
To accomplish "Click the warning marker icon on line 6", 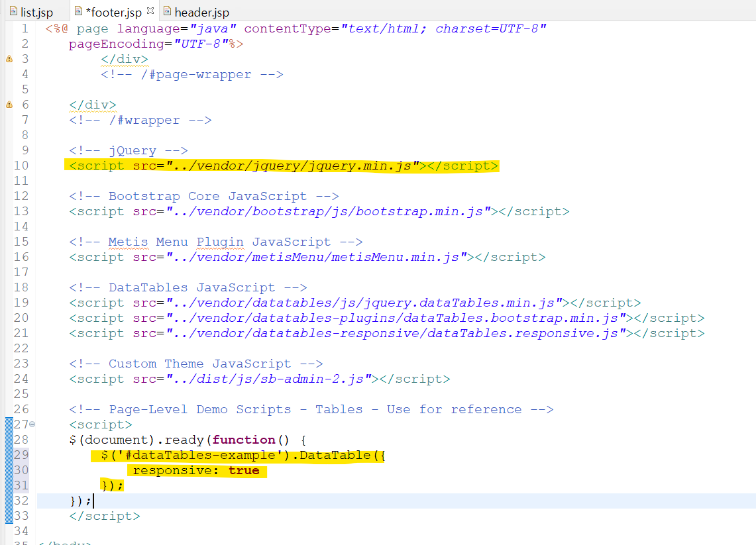I will coord(9,105).
